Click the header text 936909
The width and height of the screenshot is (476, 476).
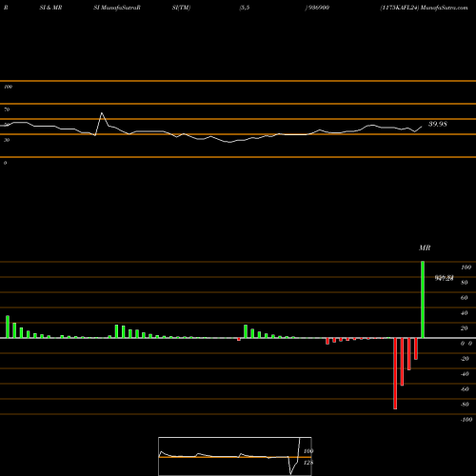pyautogui.click(x=317, y=8)
